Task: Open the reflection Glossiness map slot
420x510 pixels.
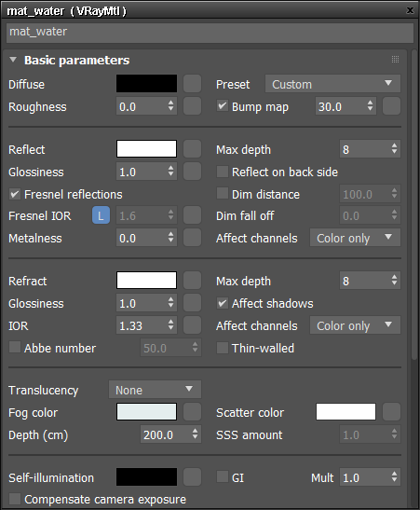Action: click(x=192, y=172)
